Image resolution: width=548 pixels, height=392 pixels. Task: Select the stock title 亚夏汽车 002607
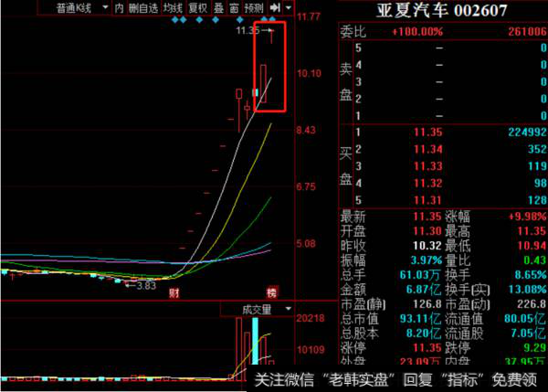click(x=442, y=10)
